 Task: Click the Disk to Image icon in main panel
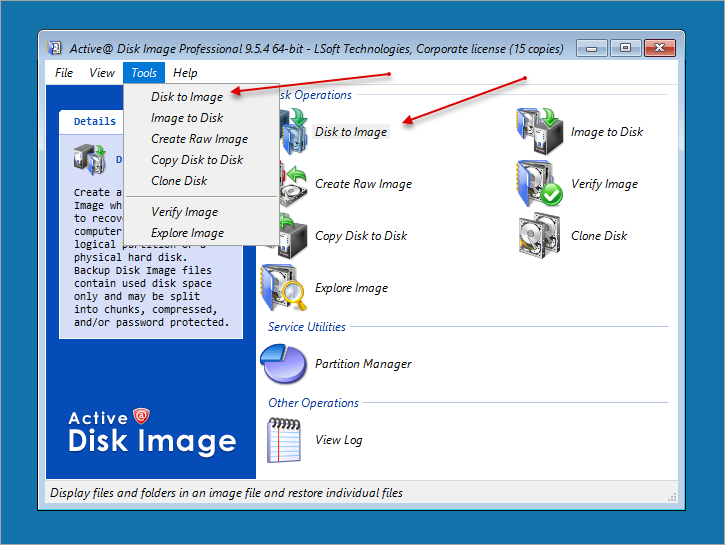click(293, 132)
